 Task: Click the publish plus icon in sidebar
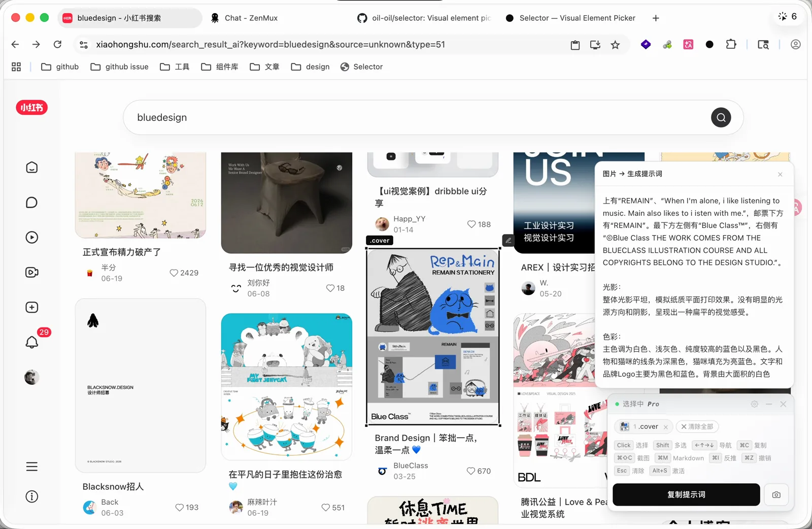coord(31,307)
